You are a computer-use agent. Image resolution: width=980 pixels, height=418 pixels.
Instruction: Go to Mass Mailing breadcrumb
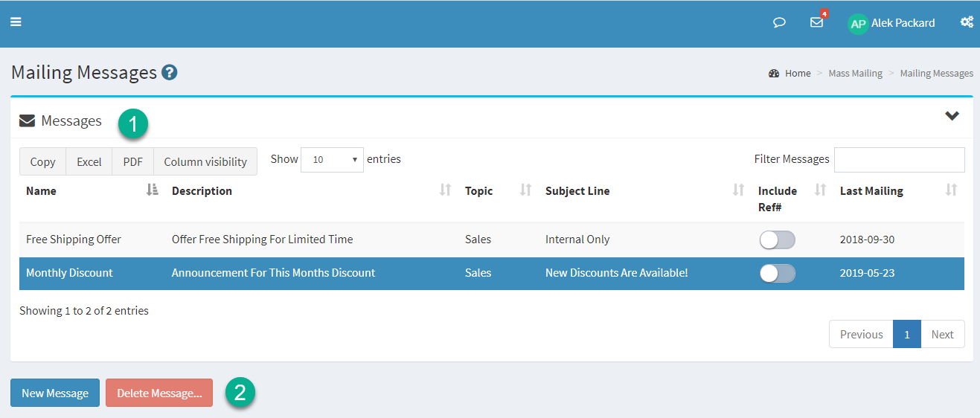855,74
